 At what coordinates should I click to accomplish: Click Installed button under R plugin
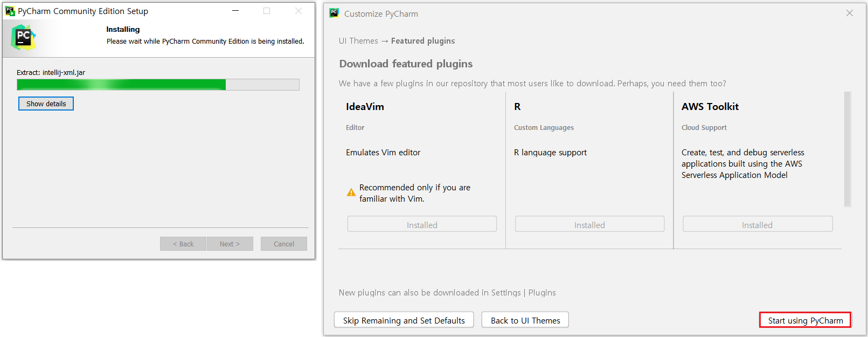[589, 224]
